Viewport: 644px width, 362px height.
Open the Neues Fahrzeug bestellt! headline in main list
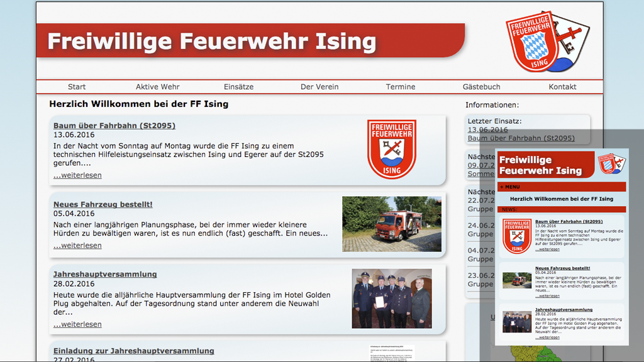click(x=103, y=204)
